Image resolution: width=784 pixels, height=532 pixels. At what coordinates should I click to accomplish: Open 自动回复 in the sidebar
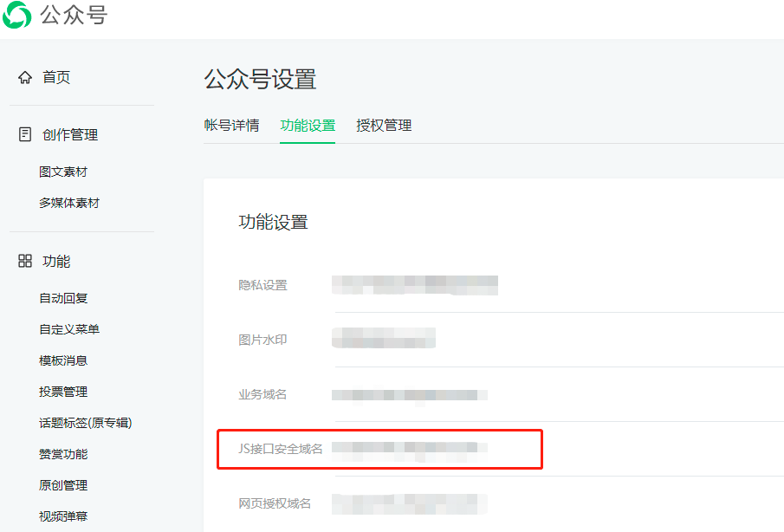tap(63, 299)
